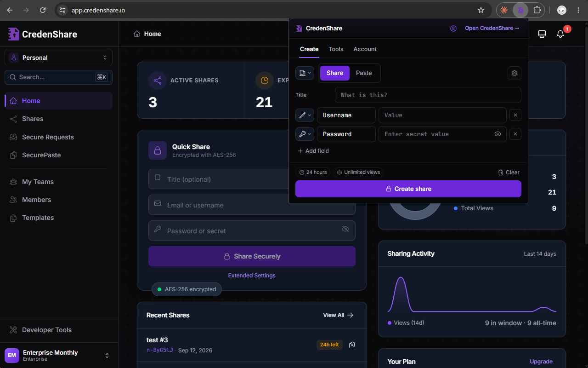Open the notifications bell
The width and height of the screenshot is (588, 368).
pyautogui.click(x=560, y=34)
